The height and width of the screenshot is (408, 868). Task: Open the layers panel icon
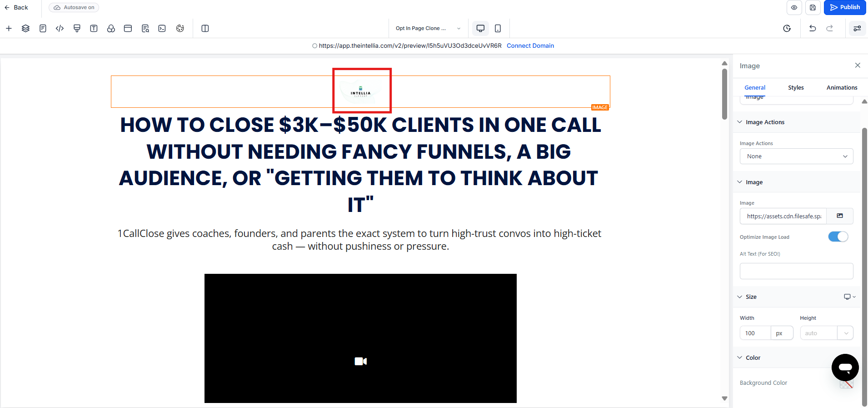(25, 28)
